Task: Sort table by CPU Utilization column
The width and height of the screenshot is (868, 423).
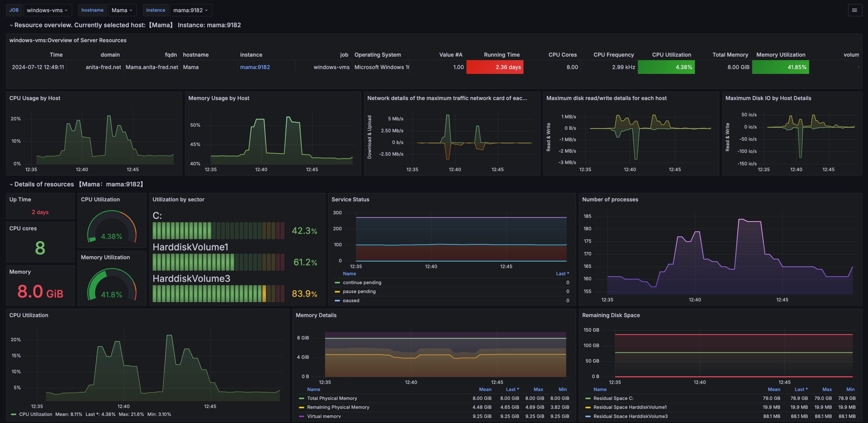Action: click(x=671, y=55)
